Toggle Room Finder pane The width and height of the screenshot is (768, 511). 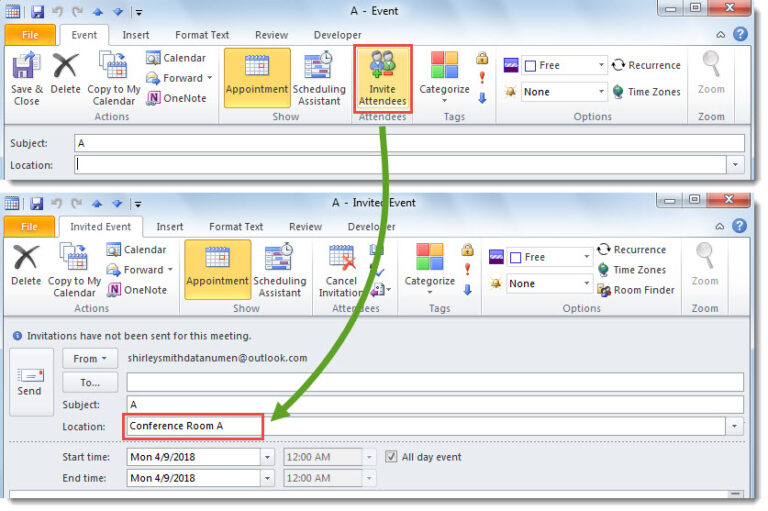(636, 290)
